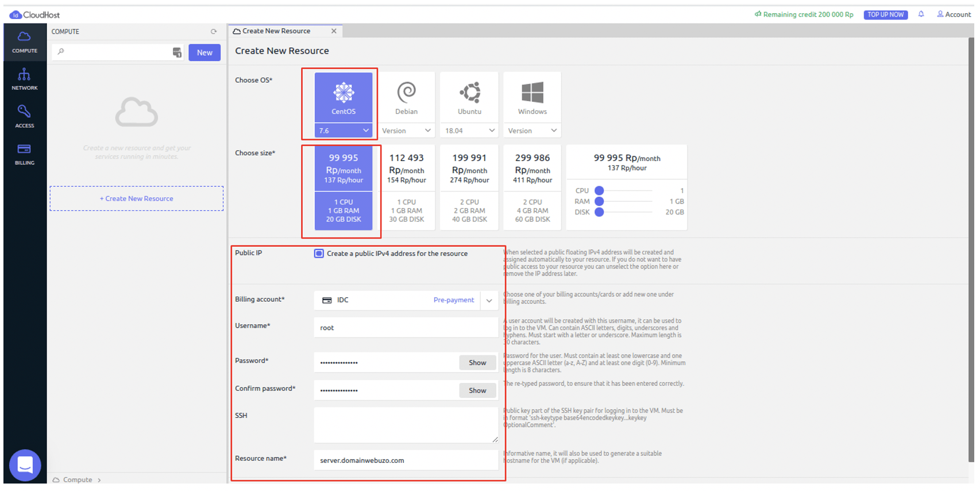Click the billing card icon beside IDC

click(327, 300)
